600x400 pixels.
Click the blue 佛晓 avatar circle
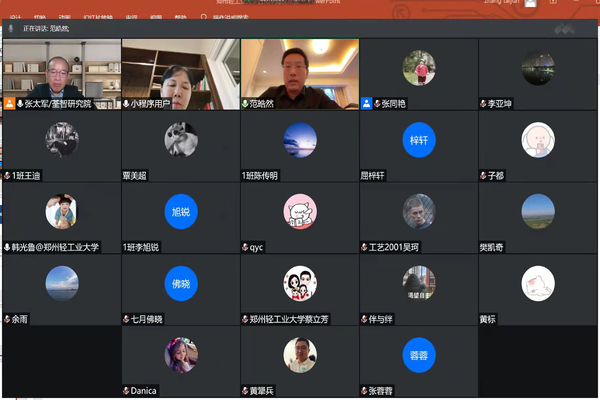tap(180, 283)
